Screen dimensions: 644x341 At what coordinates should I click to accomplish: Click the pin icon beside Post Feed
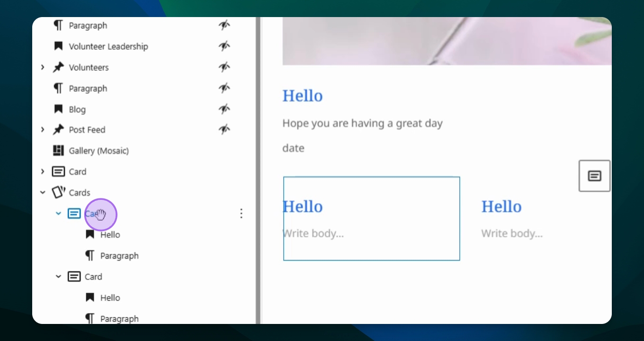click(58, 130)
